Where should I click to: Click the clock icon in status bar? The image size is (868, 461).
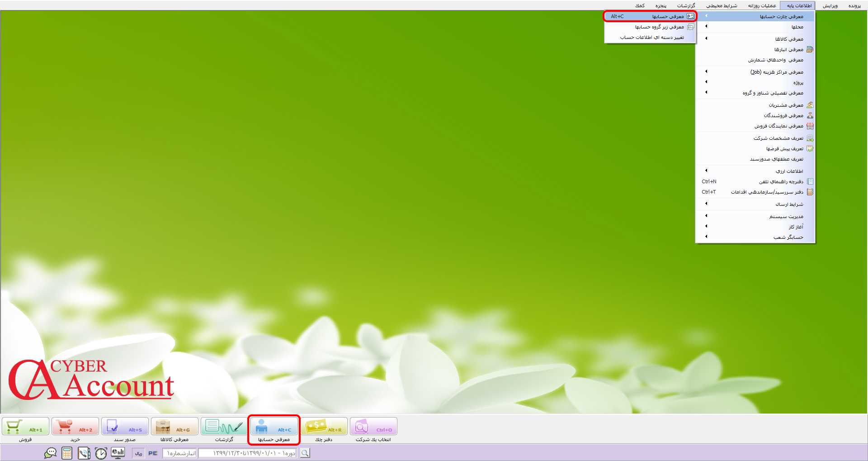click(101, 453)
